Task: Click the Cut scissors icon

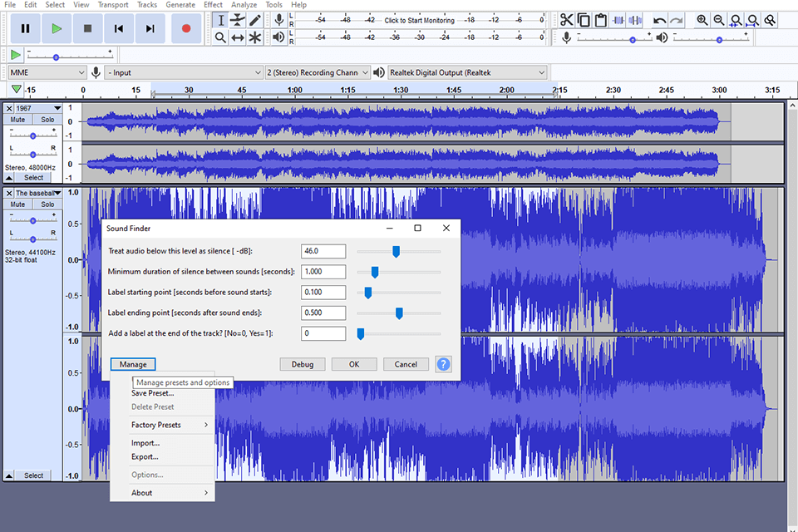Action: pyautogui.click(x=566, y=20)
